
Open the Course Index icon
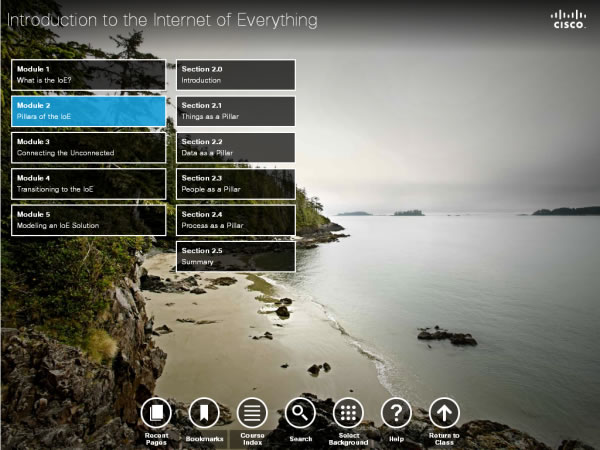[x=252, y=412]
